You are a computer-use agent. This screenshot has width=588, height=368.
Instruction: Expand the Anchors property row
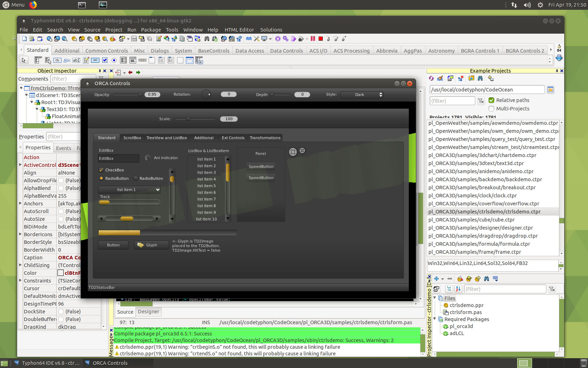20,204
